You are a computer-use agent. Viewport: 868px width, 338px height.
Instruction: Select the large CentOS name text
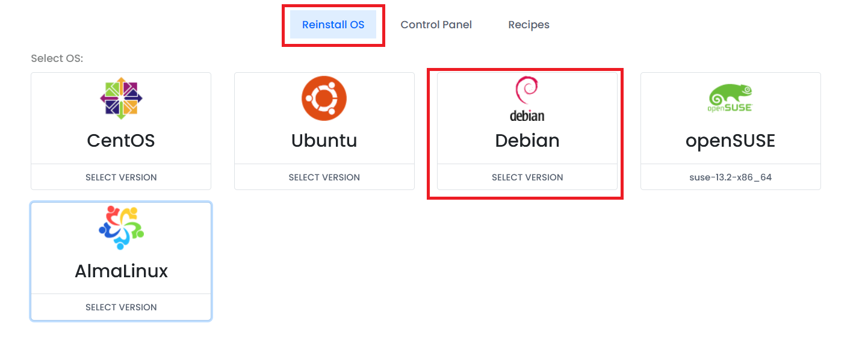tap(121, 141)
